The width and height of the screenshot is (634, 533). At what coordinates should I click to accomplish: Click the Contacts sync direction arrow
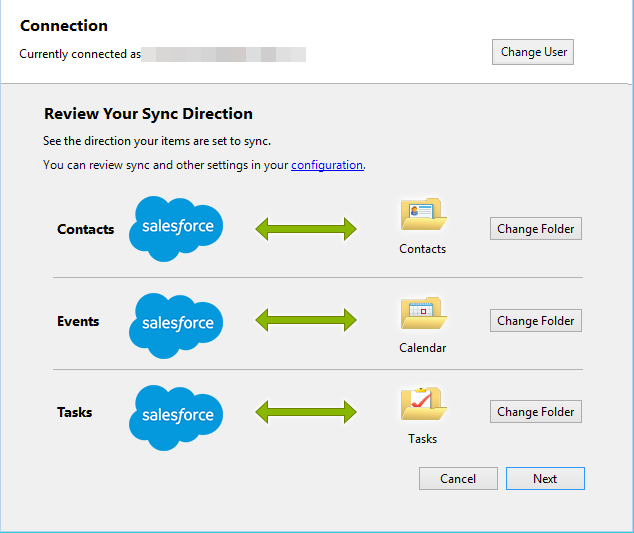coord(306,229)
